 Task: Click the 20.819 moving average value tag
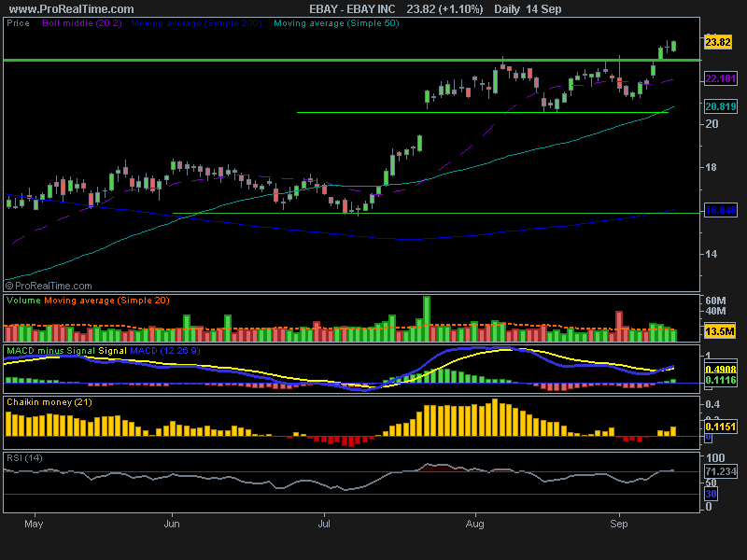[x=720, y=106]
